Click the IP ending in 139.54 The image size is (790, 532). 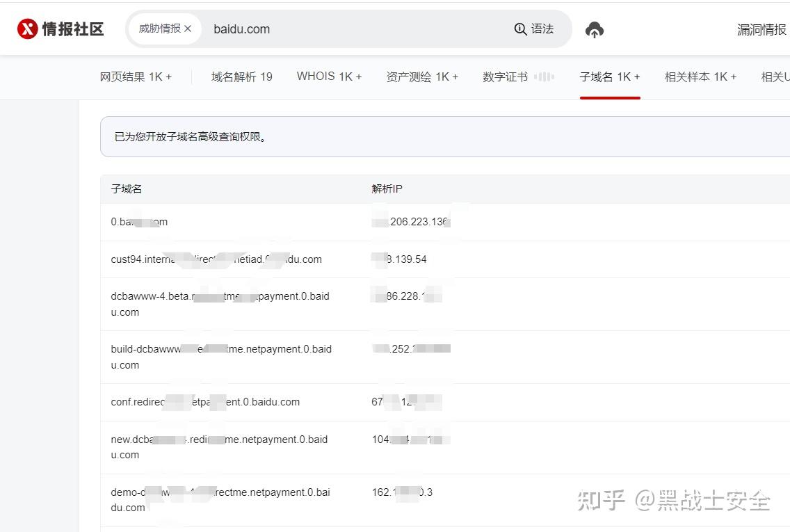click(x=399, y=259)
